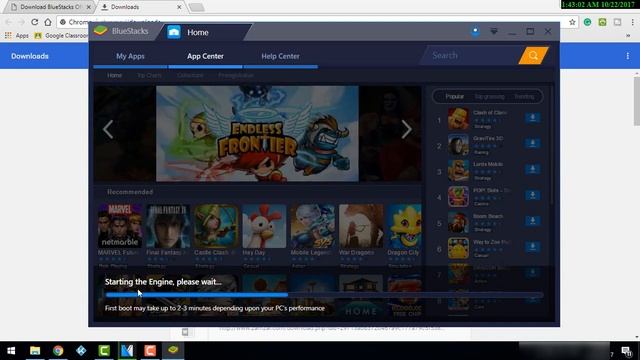Screen dimensions: 640x360
Task: Show previous banner with left arrow
Action: pos(108,130)
